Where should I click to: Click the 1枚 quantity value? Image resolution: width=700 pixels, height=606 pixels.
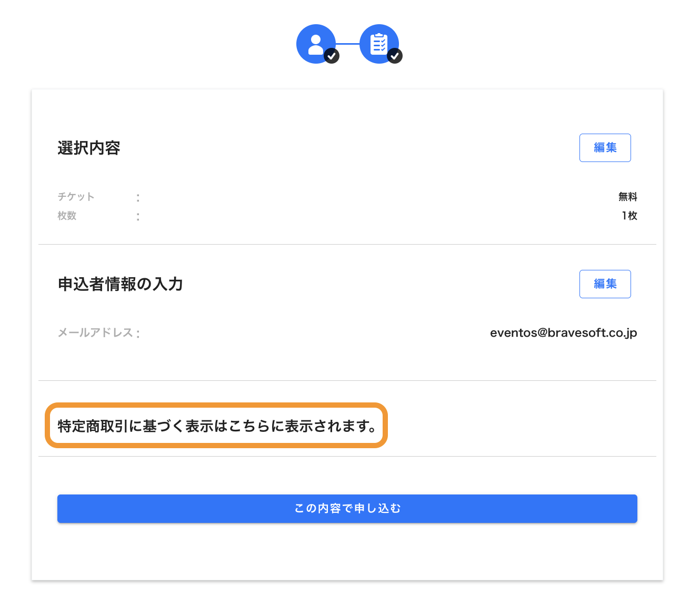pos(629,216)
